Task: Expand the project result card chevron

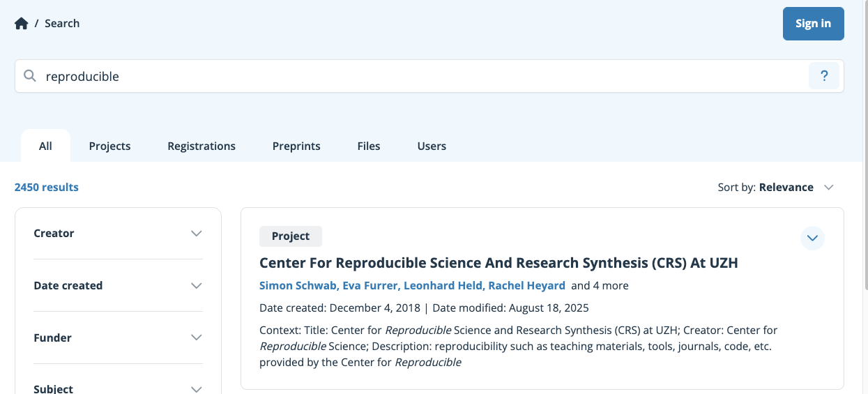Action: tap(812, 238)
